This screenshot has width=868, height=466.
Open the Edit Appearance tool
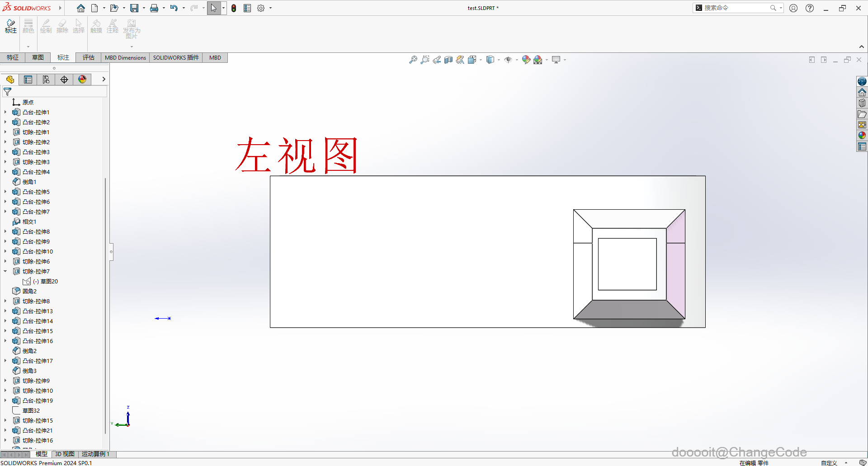pos(526,59)
